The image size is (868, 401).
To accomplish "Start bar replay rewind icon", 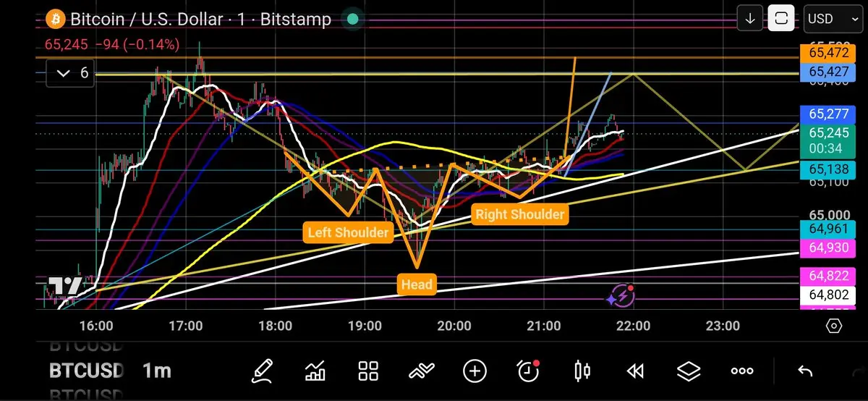I will point(635,371).
